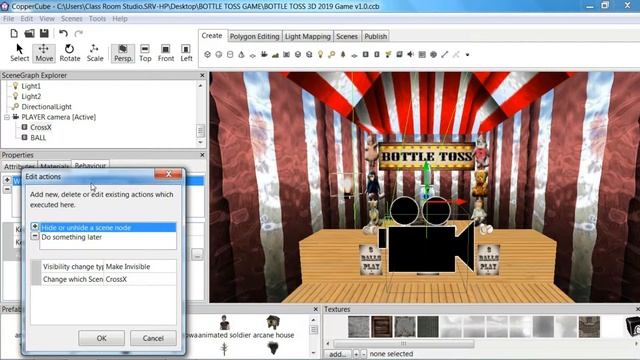The width and height of the screenshot is (640, 360).
Task: Create a cube mesh from toolbar
Action: (207, 54)
